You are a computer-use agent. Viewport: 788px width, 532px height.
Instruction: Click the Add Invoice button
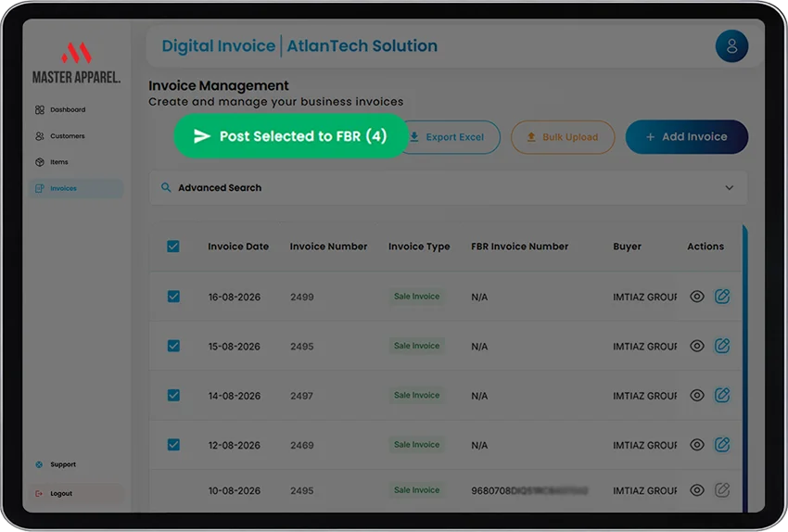point(686,136)
